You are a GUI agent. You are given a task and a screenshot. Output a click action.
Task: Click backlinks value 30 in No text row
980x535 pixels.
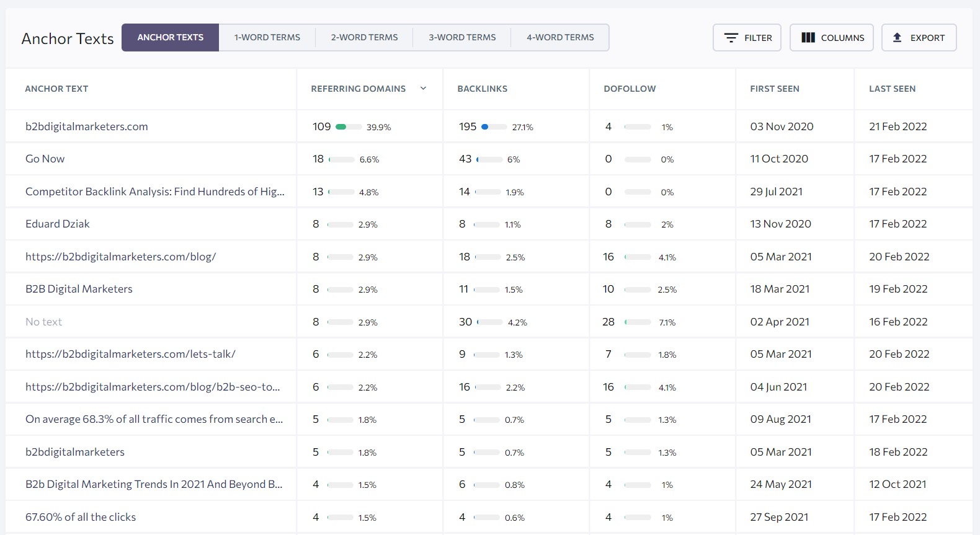pyautogui.click(x=465, y=322)
